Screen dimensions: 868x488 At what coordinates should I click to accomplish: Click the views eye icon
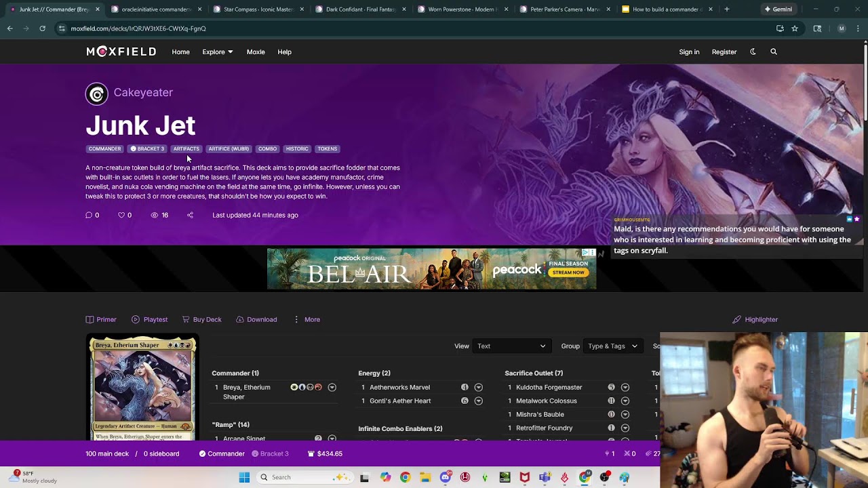click(x=155, y=215)
